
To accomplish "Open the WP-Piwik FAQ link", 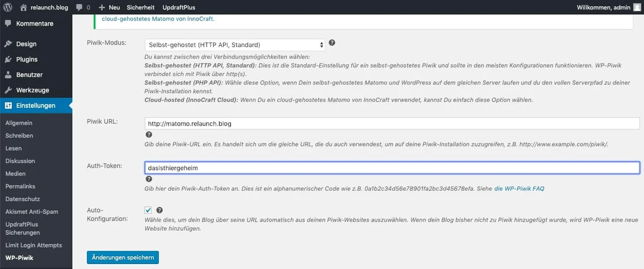I will (519, 188).
